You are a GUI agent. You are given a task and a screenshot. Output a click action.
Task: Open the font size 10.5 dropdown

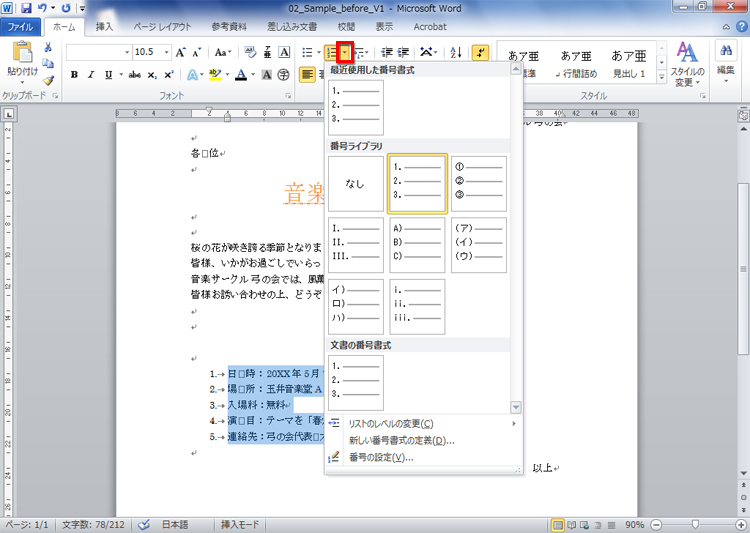pyautogui.click(x=166, y=52)
